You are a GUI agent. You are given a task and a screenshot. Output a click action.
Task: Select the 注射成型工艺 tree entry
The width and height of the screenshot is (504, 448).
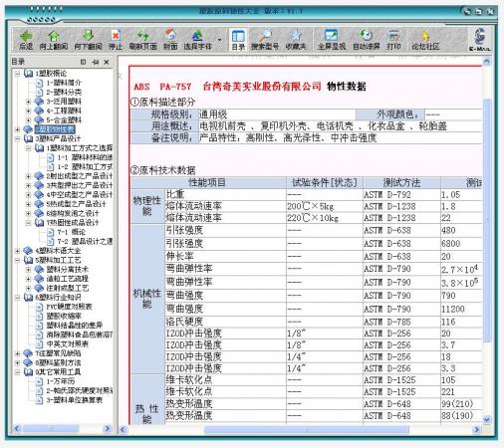point(68,288)
